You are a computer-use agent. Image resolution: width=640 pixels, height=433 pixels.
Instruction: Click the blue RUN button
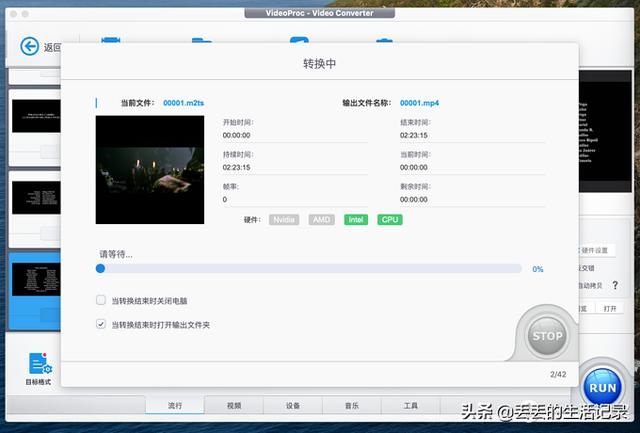coord(602,387)
